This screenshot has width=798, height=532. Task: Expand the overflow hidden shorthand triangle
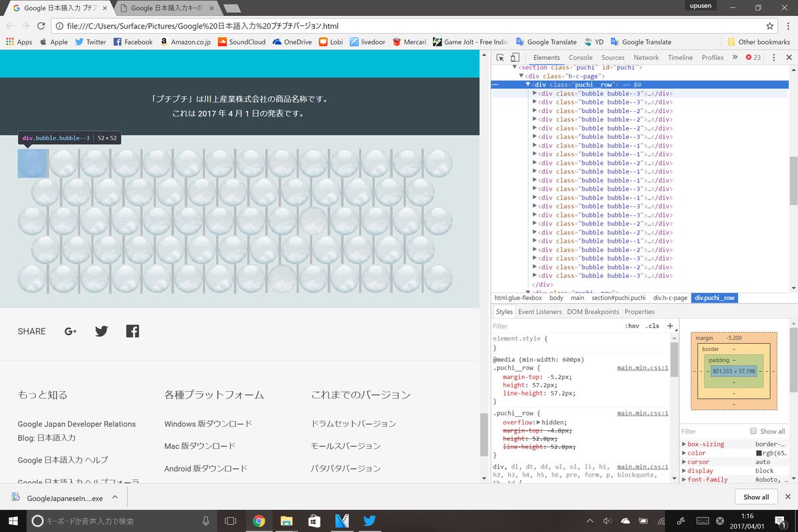pyautogui.click(x=539, y=422)
